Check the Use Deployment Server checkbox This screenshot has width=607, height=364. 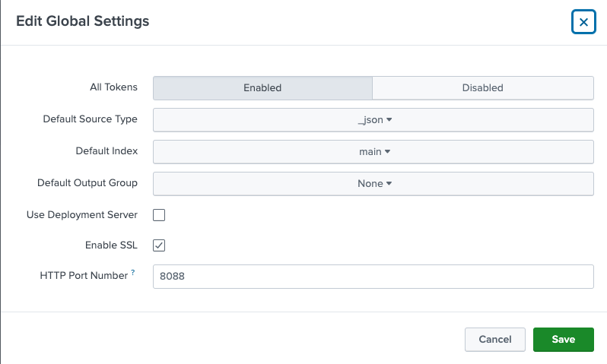coord(159,215)
